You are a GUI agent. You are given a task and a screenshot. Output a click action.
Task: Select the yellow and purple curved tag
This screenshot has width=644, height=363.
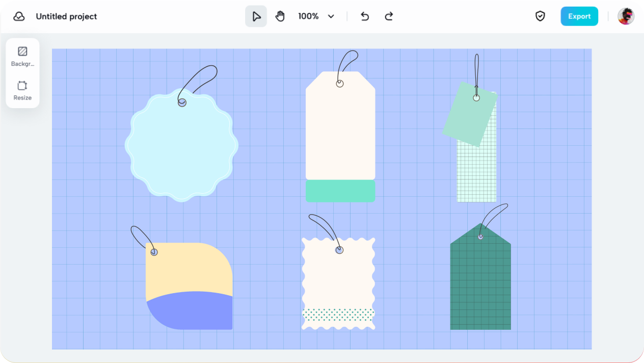[189, 286]
